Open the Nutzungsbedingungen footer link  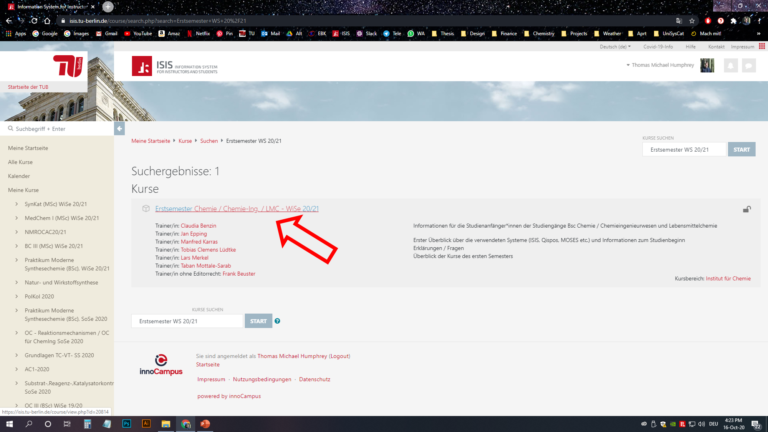[x=262, y=380]
